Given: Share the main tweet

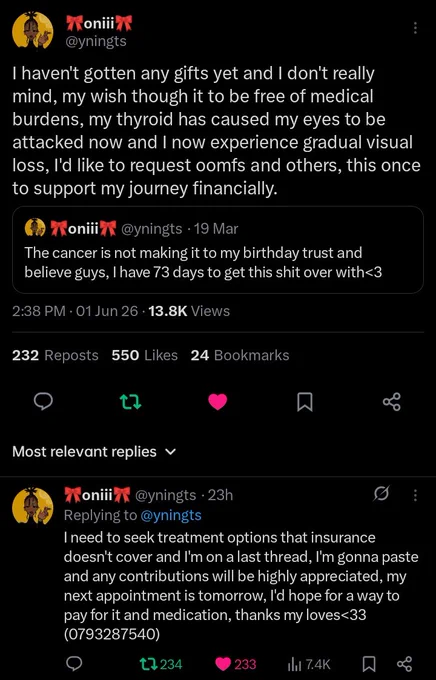Looking at the screenshot, I should pyautogui.click(x=392, y=402).
